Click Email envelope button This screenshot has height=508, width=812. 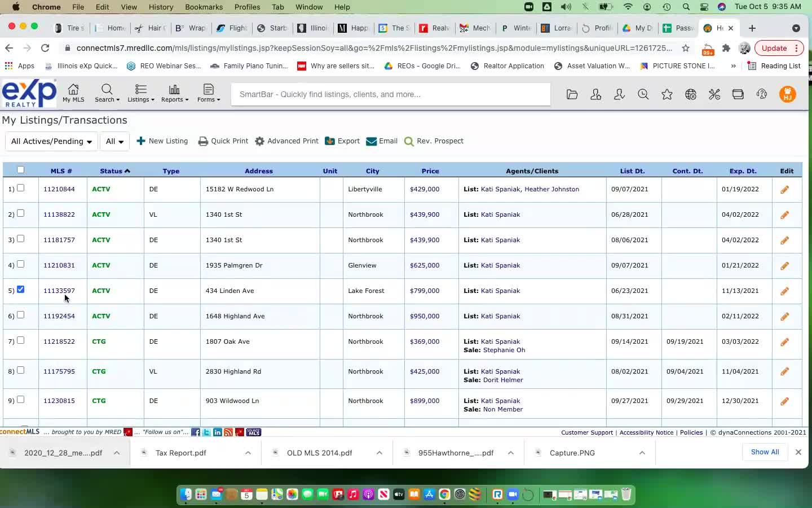click(382, 141)
